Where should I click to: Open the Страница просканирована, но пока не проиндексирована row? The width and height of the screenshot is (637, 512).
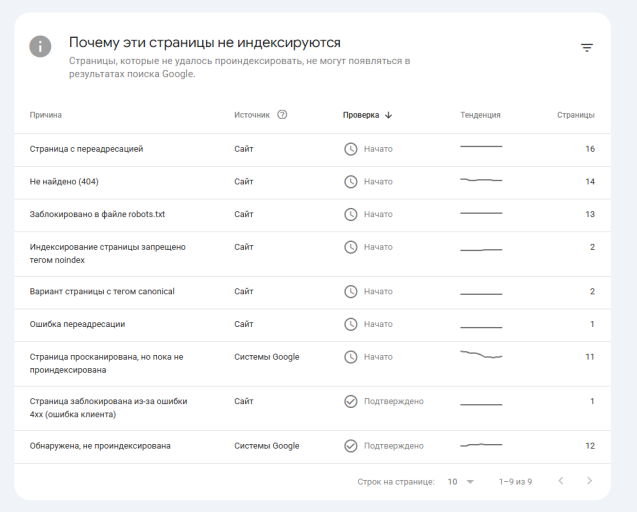pos(312,364)
